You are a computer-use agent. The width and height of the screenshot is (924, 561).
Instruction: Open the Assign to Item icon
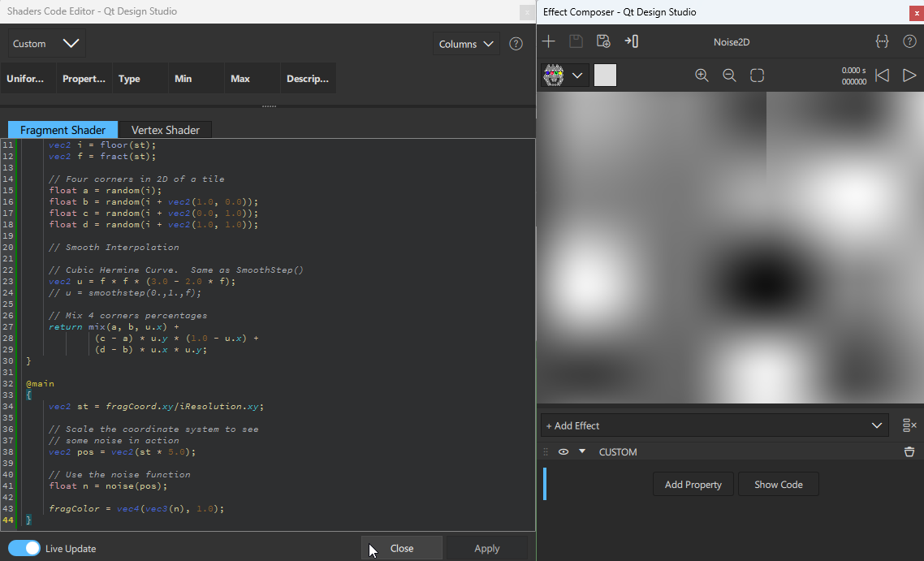coord(632,41)
